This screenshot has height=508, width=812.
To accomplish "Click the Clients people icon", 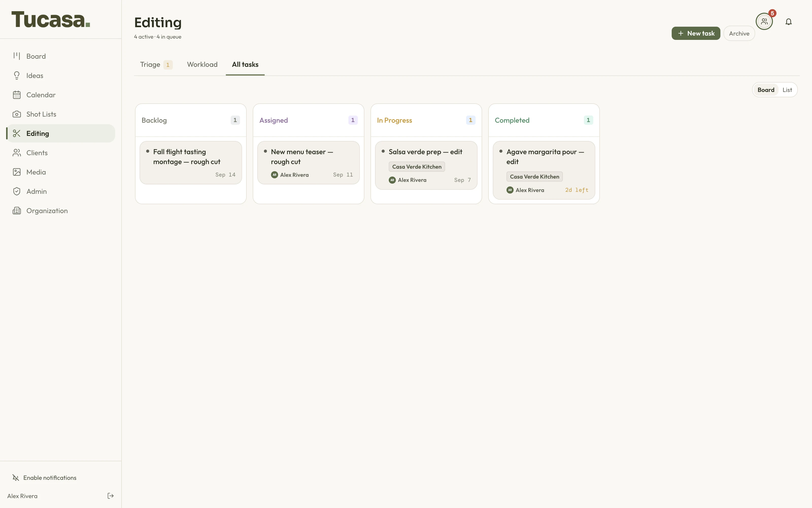I will point(17,153).
